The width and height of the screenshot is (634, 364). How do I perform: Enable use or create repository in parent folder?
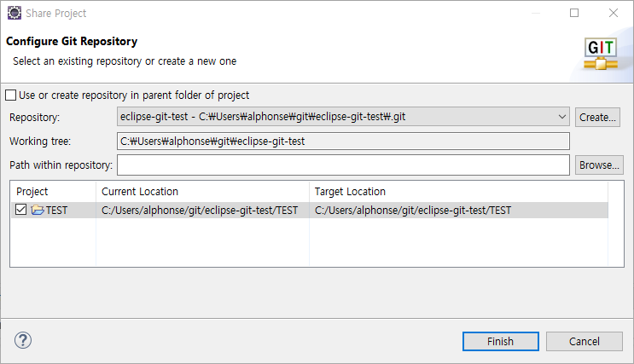[x=11, y=95]
